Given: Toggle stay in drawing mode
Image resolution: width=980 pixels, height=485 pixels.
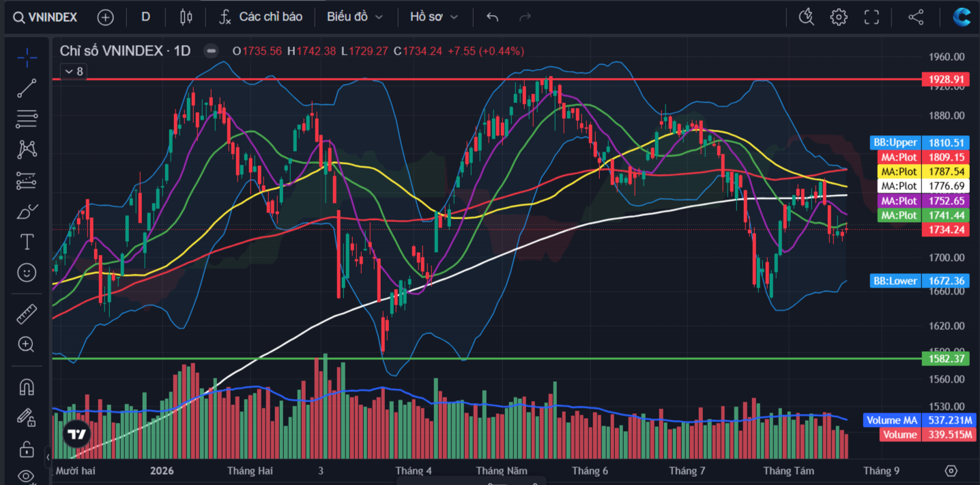Looking at the screenshot, I should pyautogui.click(x=27, y=417).
